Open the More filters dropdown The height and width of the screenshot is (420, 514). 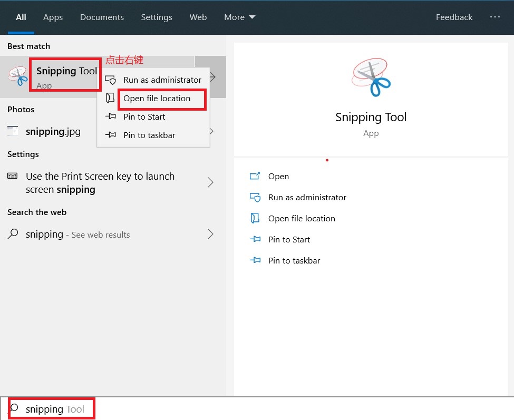(240, 17)
